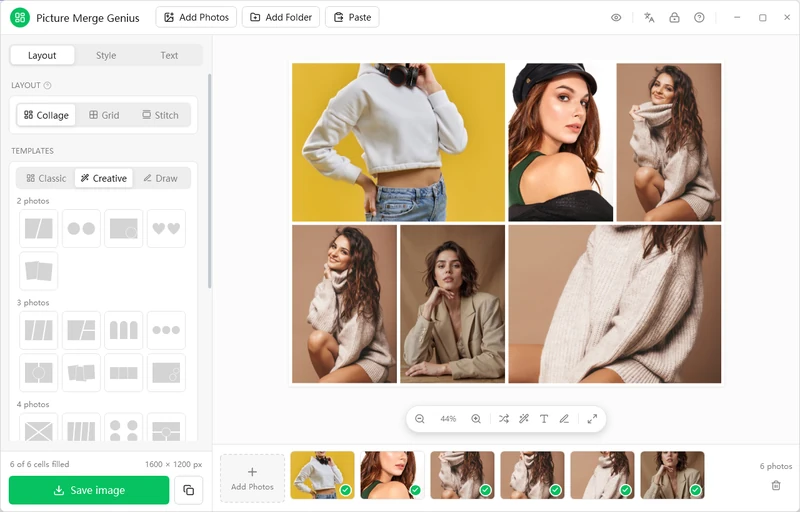Deselect the beige blazer thumbnail checkmark
Viewport: 800px width, 512px height.
(695, 490)
